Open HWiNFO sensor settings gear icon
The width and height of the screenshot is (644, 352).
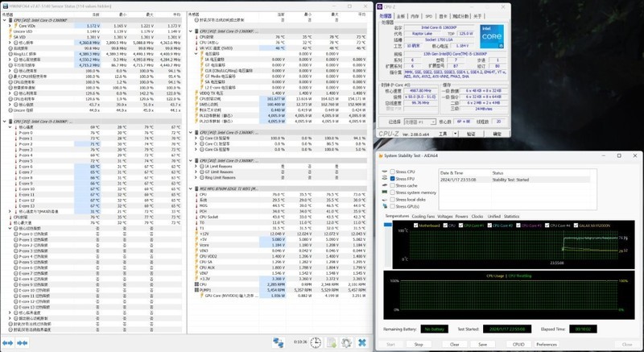(347, 344)
